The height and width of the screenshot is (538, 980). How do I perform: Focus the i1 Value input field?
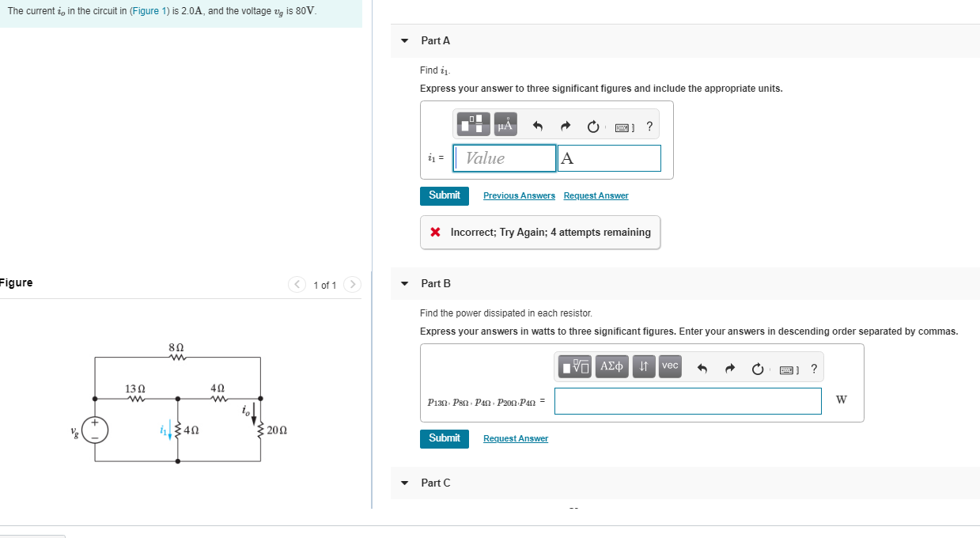point(505,158)
